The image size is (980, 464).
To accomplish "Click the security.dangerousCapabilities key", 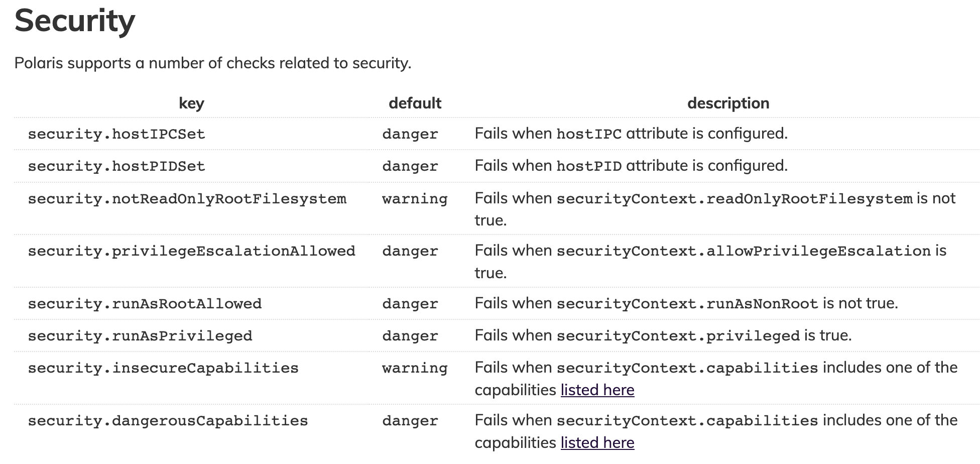I will (168, 421).
